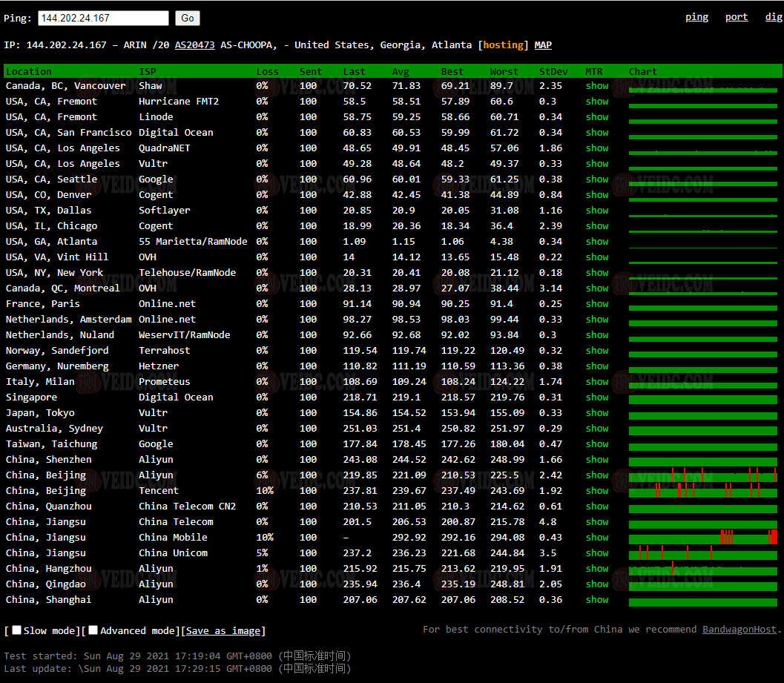784x683 pixels.
Task: Show MTR for China Shanghai Aliyun row
Action: [596, 600]
